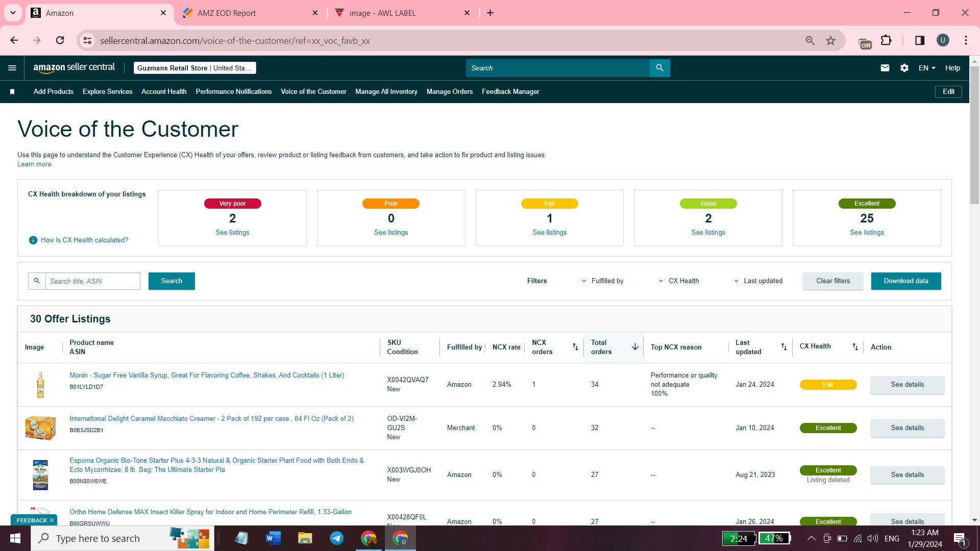Screen dimensions: 980x551
Task: Toggle the browser side panel icon
Action: pos(920,40)
